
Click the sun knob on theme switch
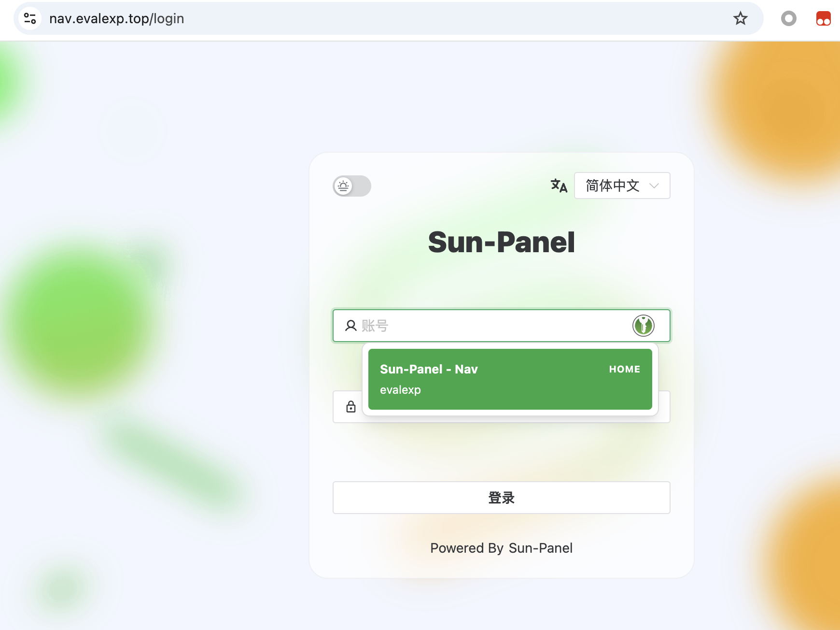pos(343,186)
